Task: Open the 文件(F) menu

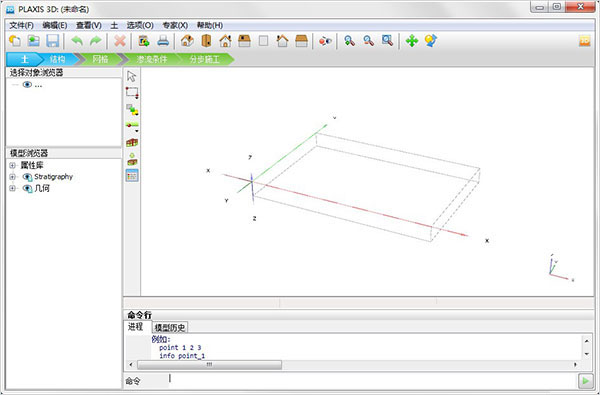Action: pos(21,25)
